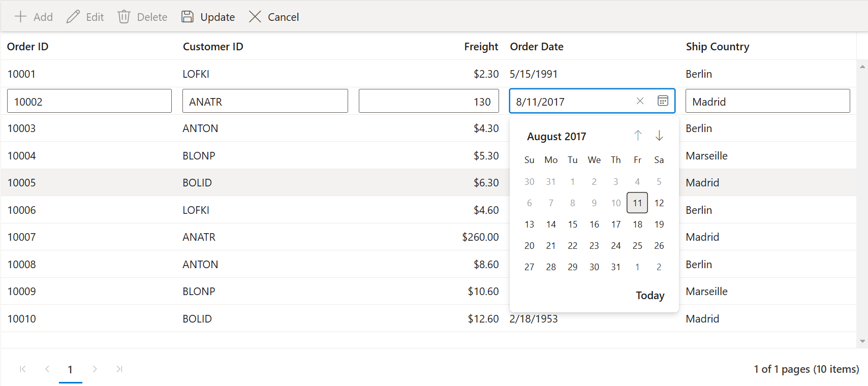Select August 23 in the calendar
This screenshot has height=386, width=868.
(594, 245)
